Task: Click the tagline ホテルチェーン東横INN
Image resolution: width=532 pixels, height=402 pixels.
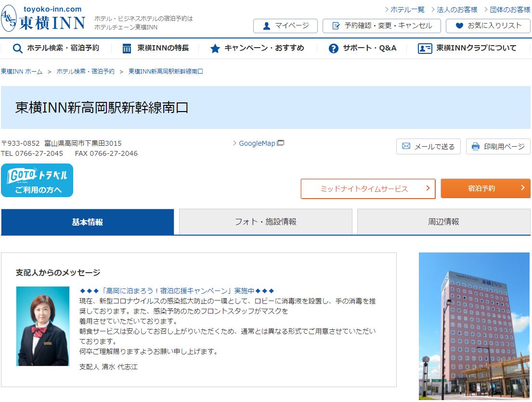Action: click(126, 27)
